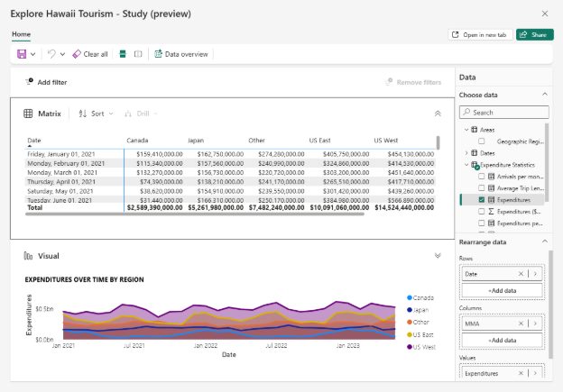The width and height of the screenshot is (563, 392).
Task: Click the Save icon in the toolbar
Action: [23, 54]
